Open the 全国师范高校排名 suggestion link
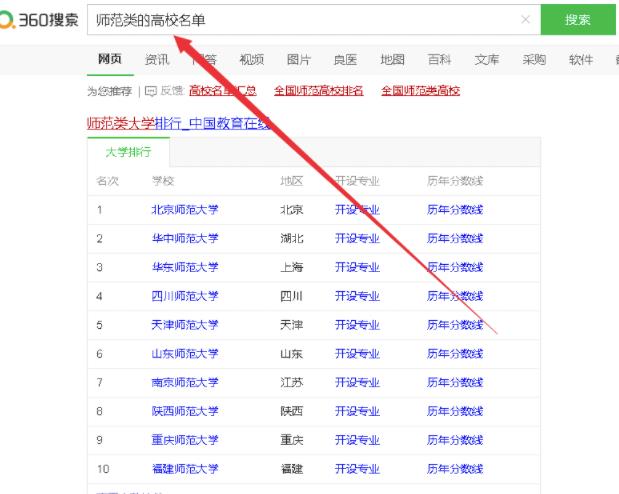This screenshot has width=619, height=494. click(319, 91)
